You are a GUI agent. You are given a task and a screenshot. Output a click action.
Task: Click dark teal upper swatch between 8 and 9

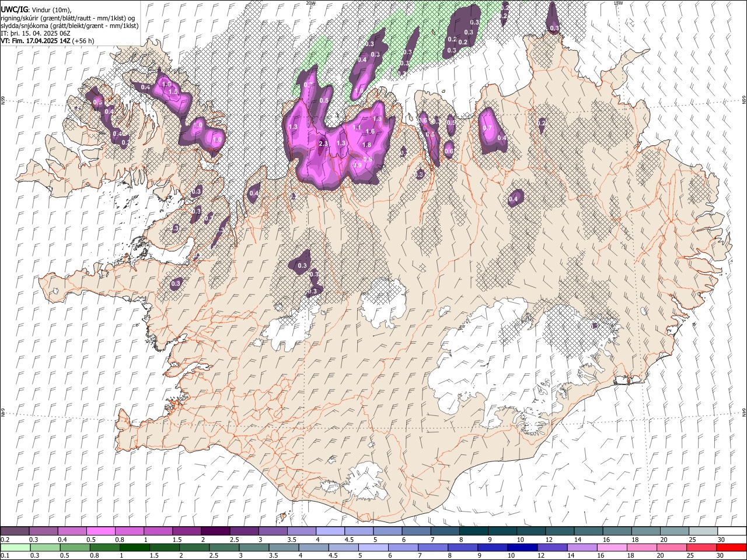473,531
